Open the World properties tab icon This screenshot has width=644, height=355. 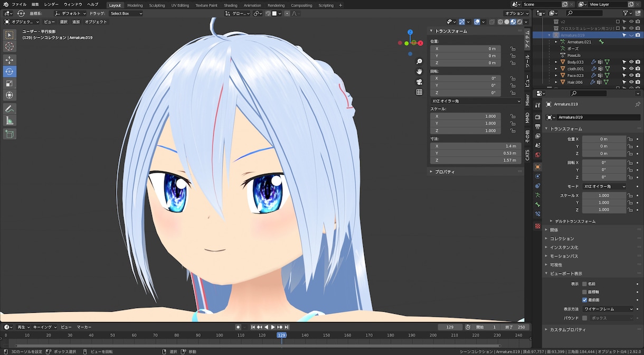537,155
